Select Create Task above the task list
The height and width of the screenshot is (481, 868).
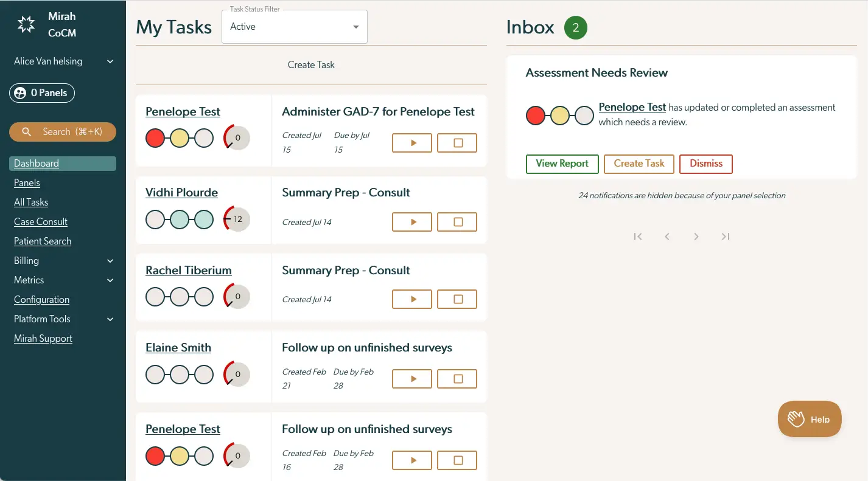[x=311, y=64]
